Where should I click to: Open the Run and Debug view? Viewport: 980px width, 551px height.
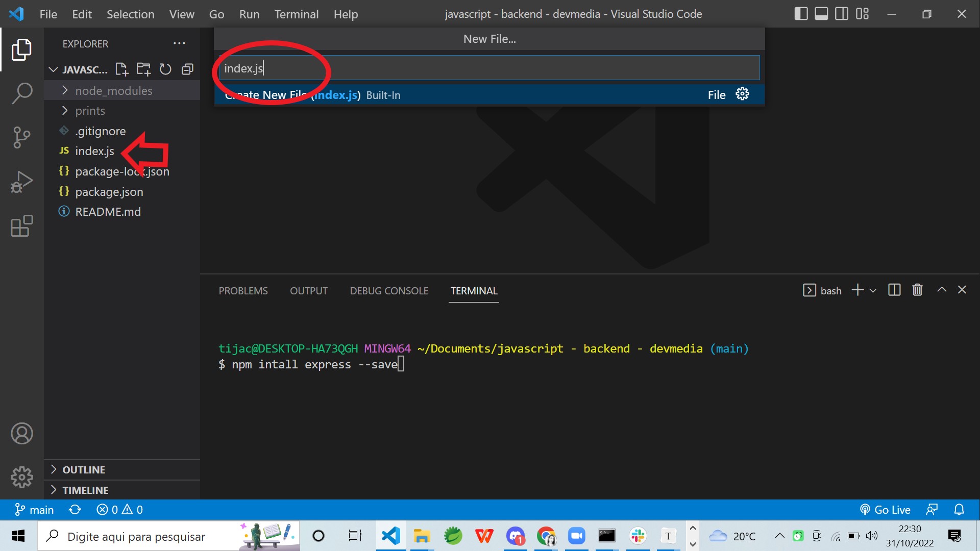click(21, 182)
